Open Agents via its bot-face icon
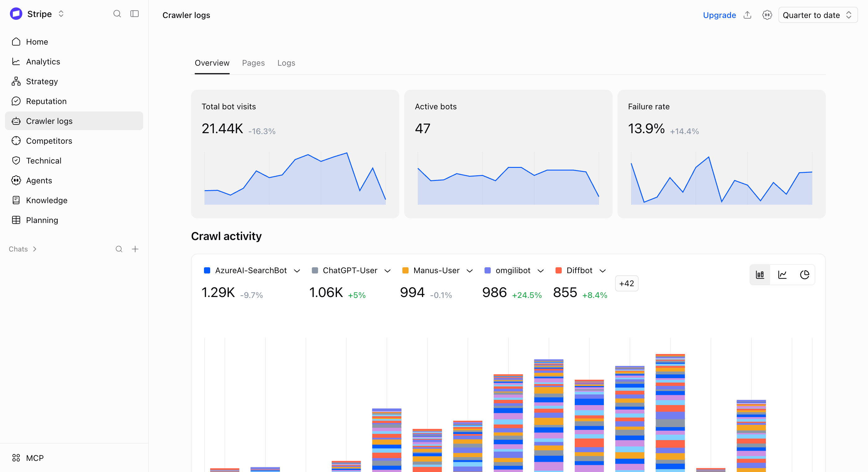This screenshot has height=472, width=868. click(16, 181)
